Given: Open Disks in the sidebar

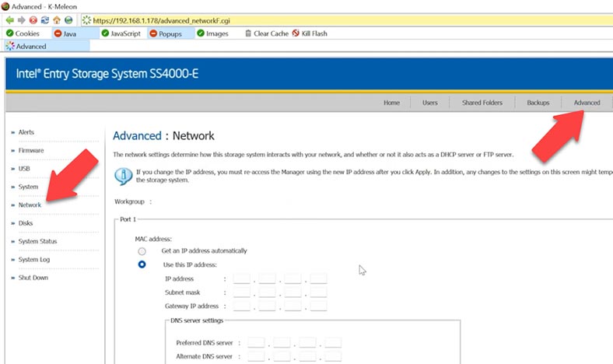Looking at the screenshot, I should pos(26,223).
